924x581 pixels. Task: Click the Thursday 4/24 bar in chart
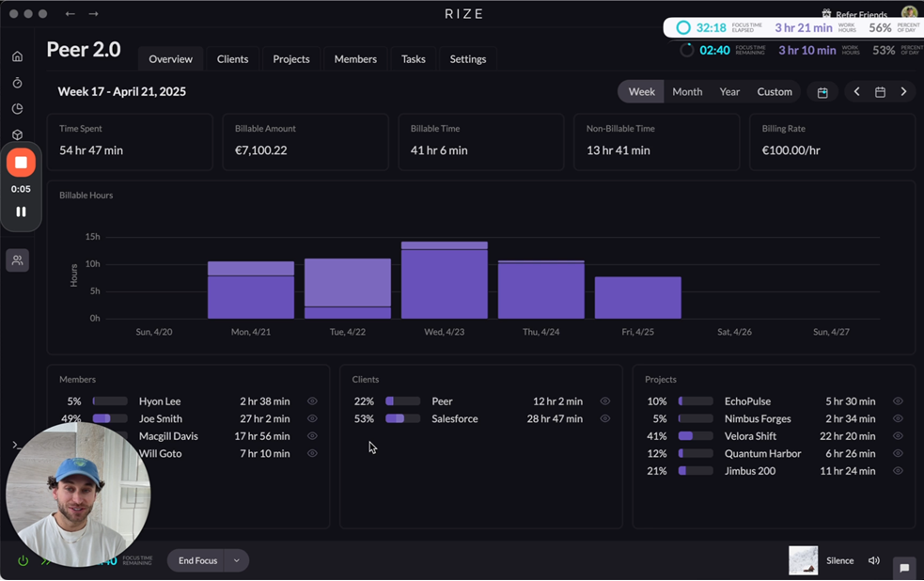(541, 290)
